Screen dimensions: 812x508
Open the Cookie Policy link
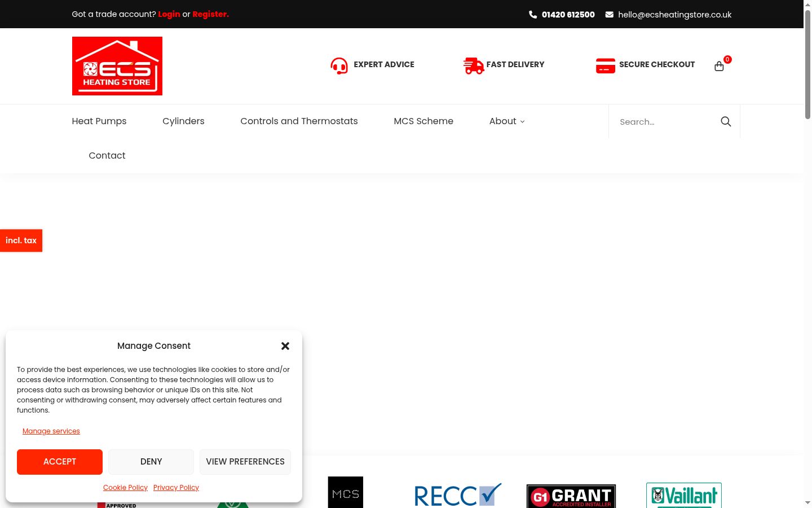coord(125,488)
